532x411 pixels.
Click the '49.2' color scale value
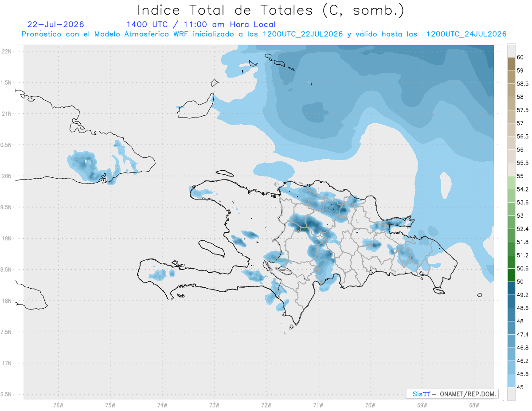522,295
